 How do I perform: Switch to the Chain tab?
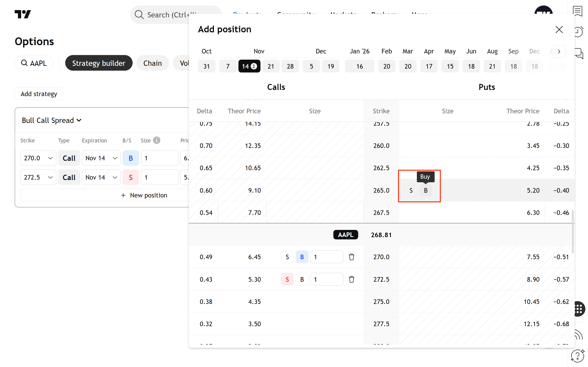152,63
